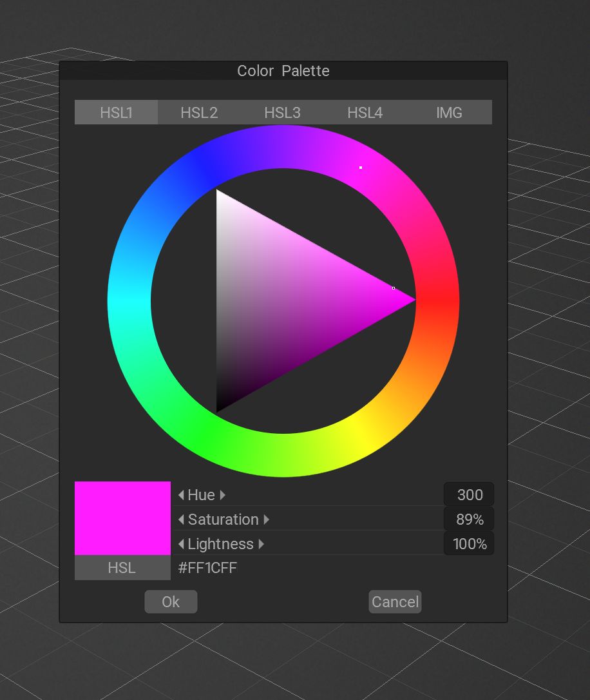Click the Lightness label

tap(221, 544)
